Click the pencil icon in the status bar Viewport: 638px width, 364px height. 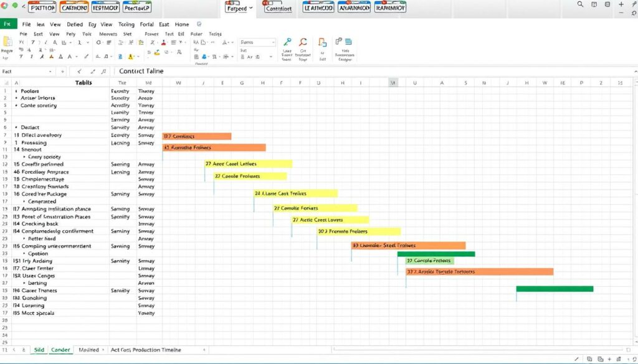click(576, 359)
